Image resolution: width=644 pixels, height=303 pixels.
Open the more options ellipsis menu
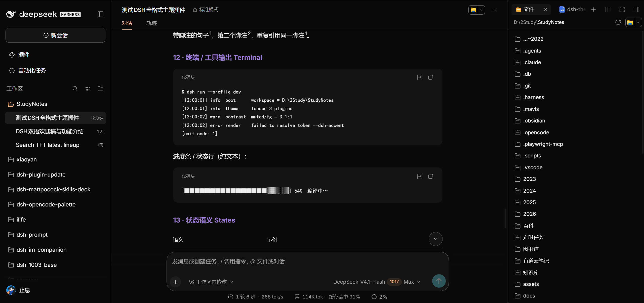(494, 10)
